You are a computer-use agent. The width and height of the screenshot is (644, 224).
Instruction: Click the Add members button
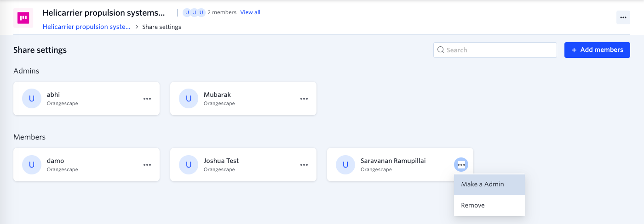click(597, 50)
